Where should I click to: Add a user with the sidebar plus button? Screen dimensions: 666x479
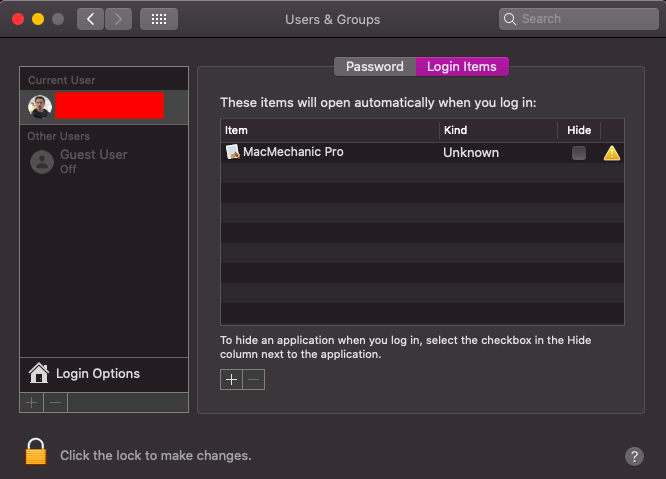pyautogui.click(x=31, y=402)
